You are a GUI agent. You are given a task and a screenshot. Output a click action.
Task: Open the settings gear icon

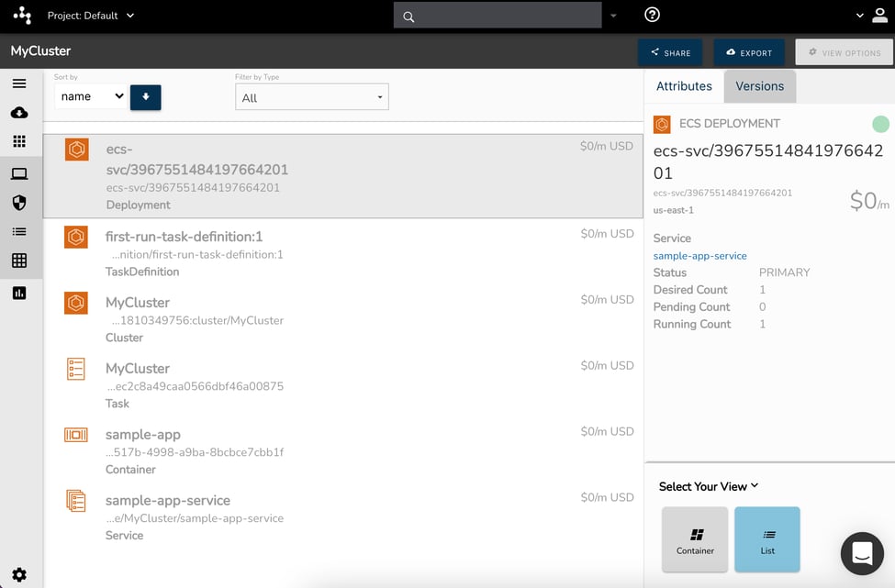click(x=19, y=575)
